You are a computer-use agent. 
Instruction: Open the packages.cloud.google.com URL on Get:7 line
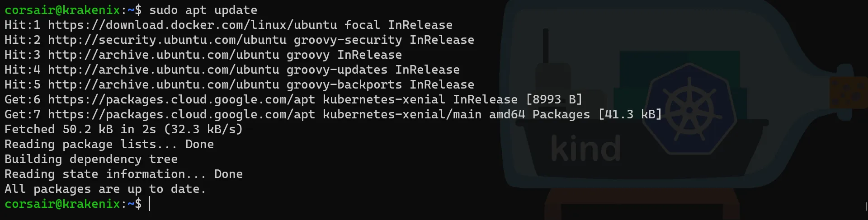(181, 114)
